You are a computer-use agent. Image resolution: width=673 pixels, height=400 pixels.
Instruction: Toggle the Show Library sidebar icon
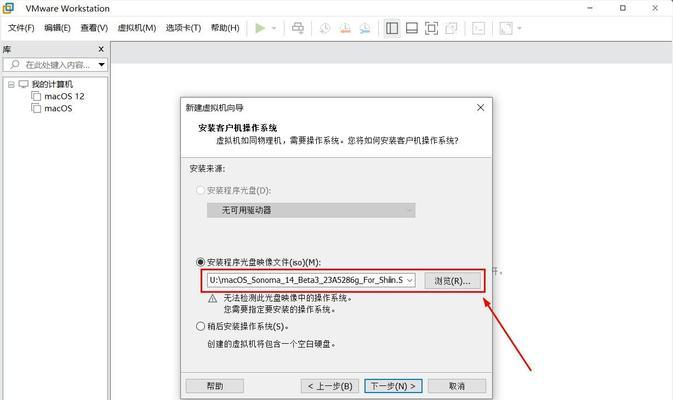pos(392,28)
